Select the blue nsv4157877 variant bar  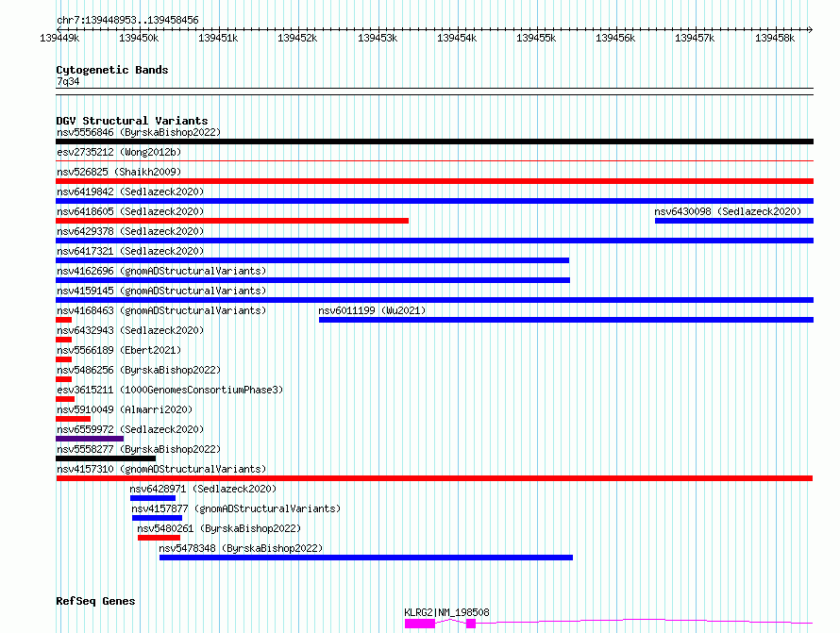[157, 518]
